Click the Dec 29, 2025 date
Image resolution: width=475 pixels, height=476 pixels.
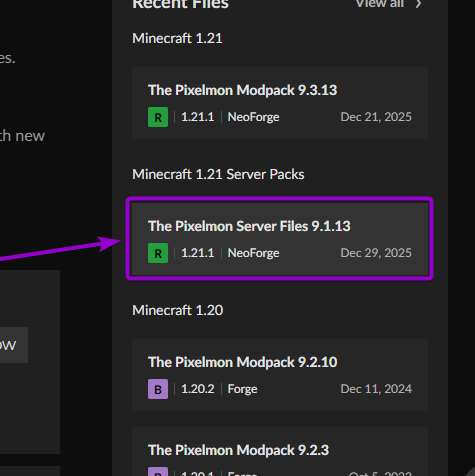[376, 253]
